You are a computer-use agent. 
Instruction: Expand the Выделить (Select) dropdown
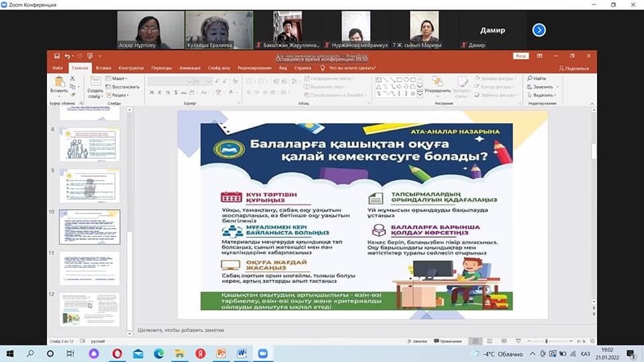pos(542,95)
